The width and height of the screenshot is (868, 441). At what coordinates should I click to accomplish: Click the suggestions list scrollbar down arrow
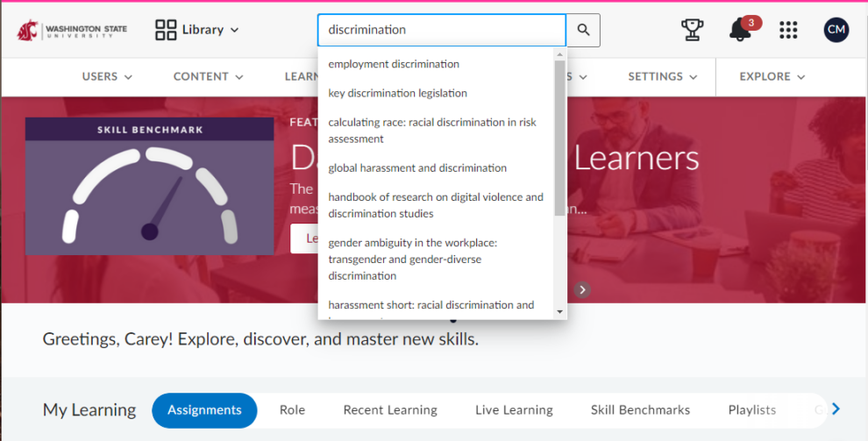pos(559,311)
